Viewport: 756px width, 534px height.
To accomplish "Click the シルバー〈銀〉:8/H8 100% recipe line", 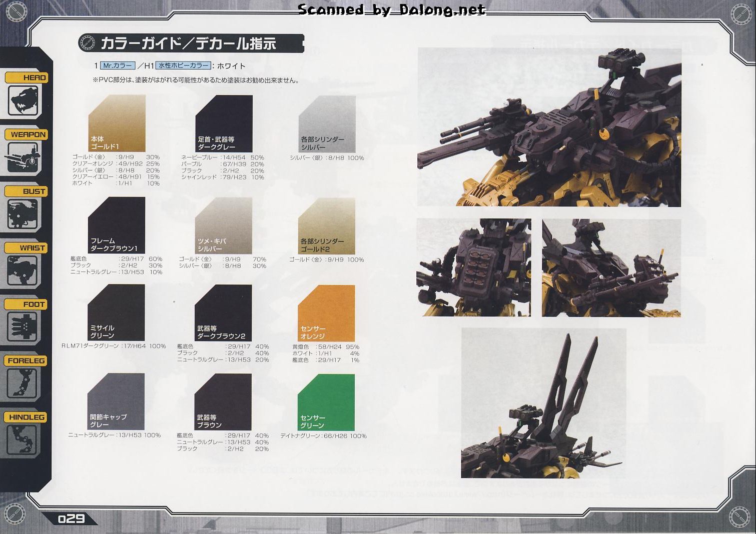I will [x=327, y=158].
